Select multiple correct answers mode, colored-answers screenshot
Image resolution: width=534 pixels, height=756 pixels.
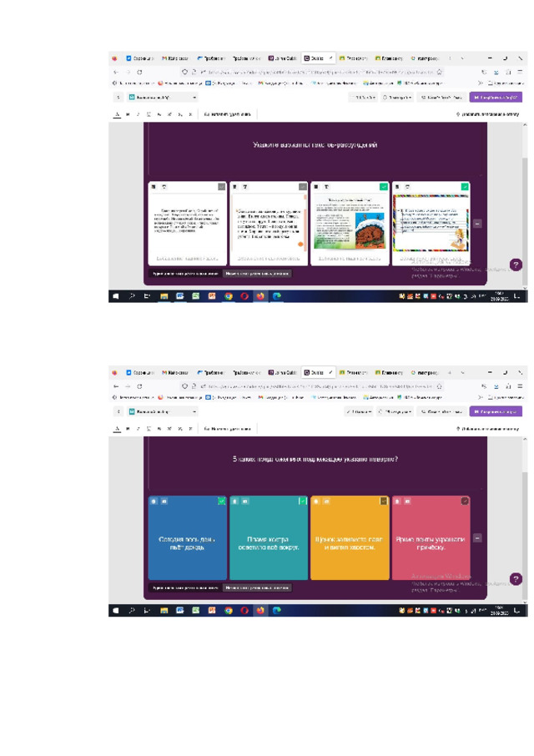tap(257, 587)
